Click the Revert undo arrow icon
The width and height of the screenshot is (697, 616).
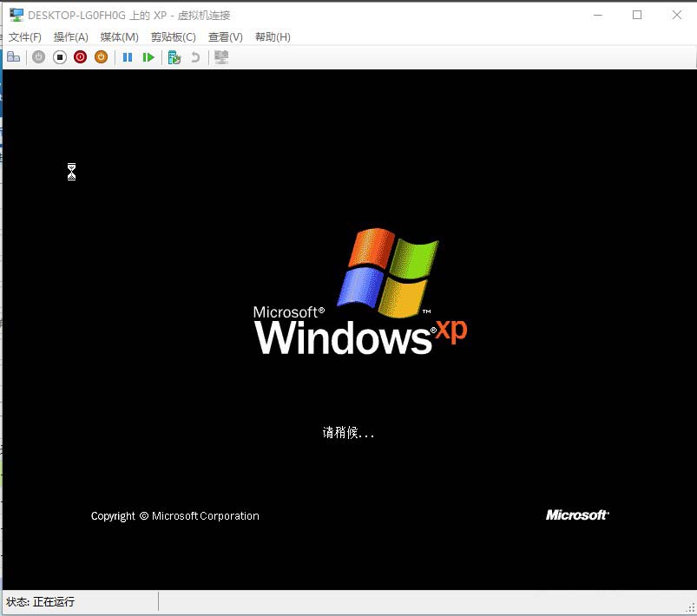pyautogui.click(x=195, y=57)
